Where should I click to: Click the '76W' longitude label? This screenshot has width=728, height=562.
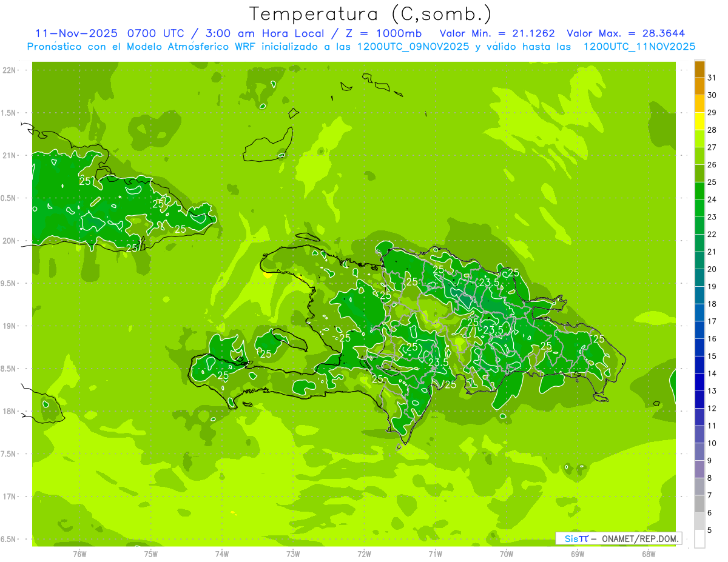click(x=79, y=554)
